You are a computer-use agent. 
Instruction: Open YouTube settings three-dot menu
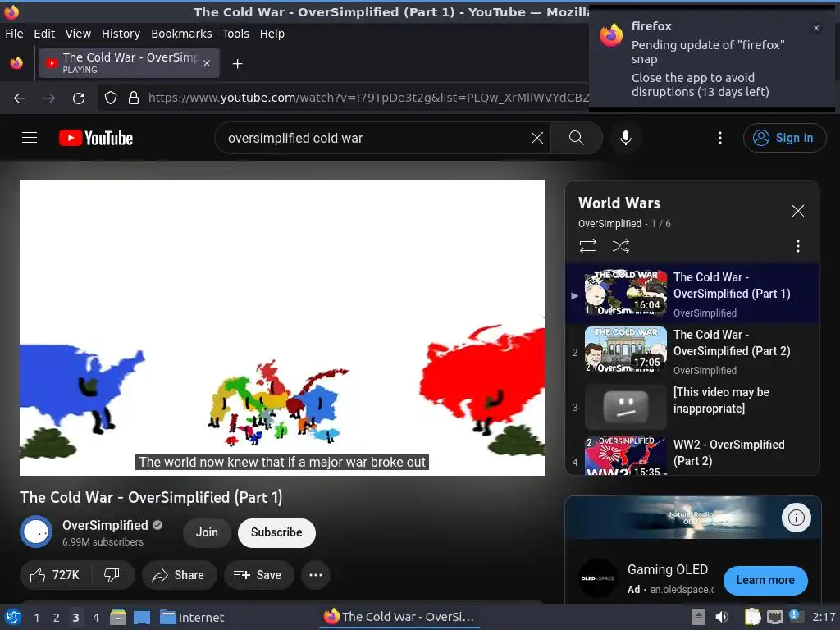click(x=719, y=138)
